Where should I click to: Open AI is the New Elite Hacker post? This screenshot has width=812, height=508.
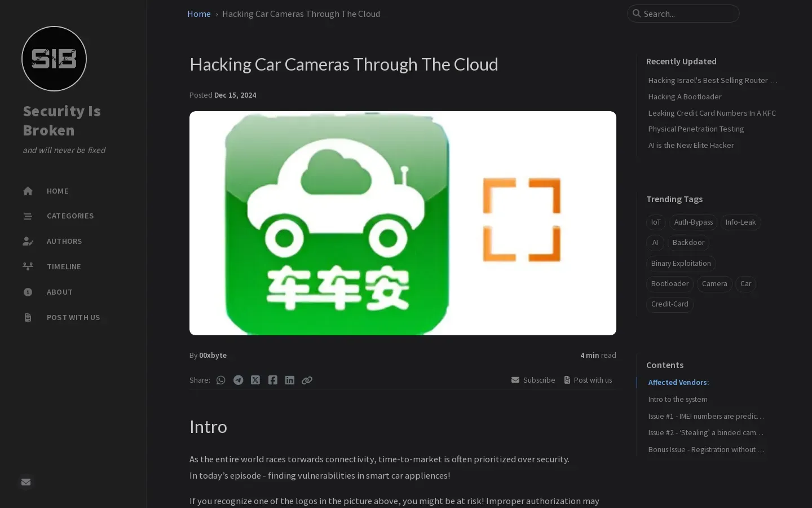[x=691, y=146]
